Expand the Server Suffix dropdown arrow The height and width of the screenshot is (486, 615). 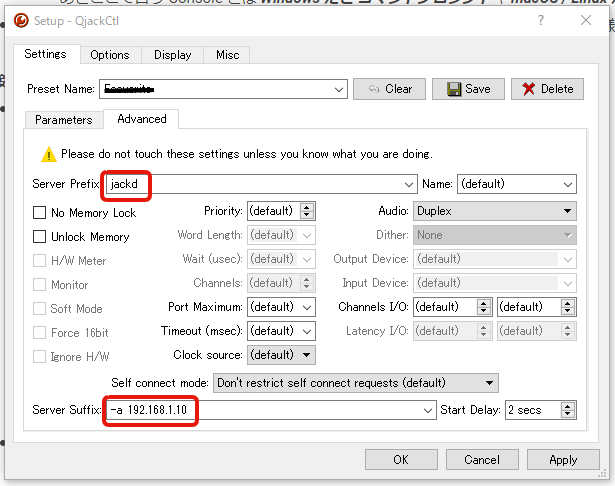[x=428, y=410]
